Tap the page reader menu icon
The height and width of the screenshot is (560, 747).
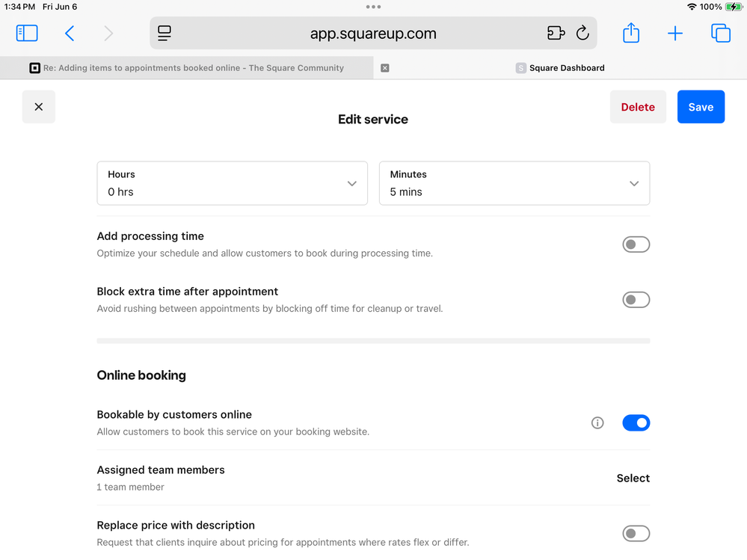point(165,33)
